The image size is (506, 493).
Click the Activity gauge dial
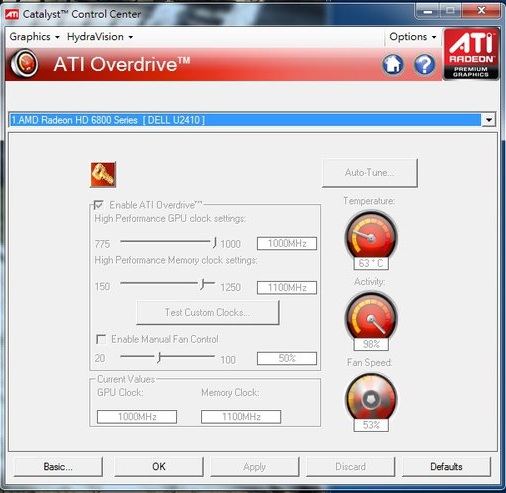(x=371, y=316)
